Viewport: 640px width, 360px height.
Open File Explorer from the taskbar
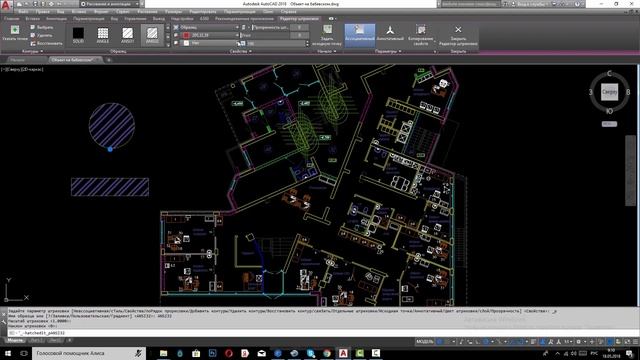click(163, 353)
